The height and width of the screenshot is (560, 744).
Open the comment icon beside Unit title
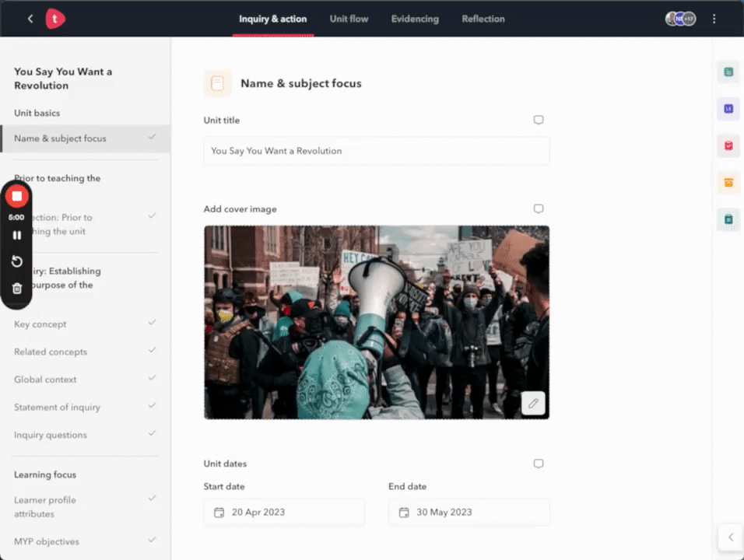pos(538,121)
